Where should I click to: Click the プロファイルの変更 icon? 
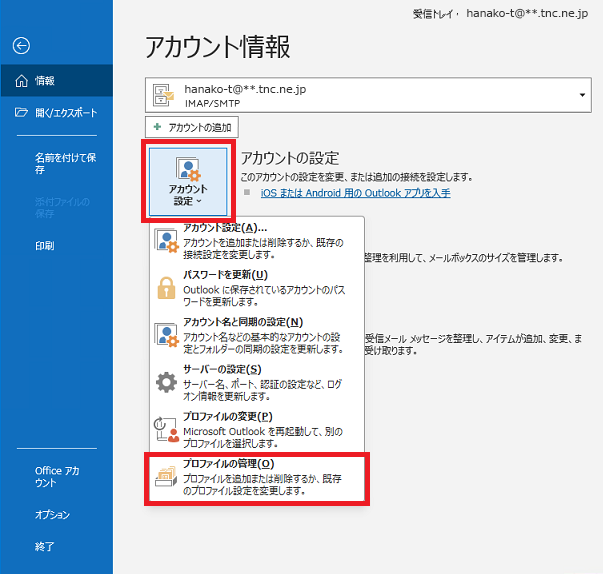pyautogui.click(x=165, y=429)
